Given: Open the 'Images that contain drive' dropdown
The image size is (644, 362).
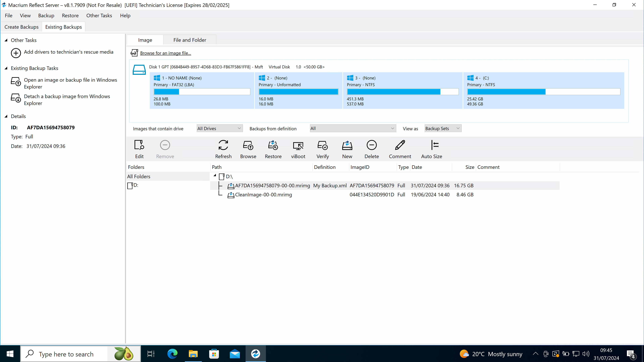Looking at the screenshot, I should tap(219, 128).
